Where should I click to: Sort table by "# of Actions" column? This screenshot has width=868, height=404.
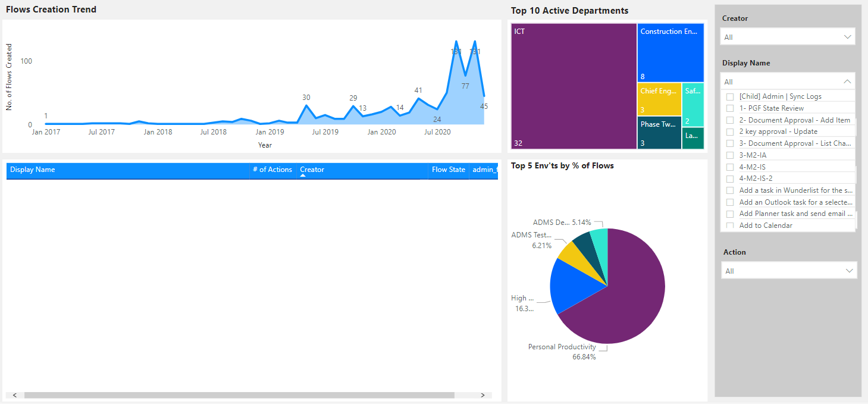tap(272, 170)
